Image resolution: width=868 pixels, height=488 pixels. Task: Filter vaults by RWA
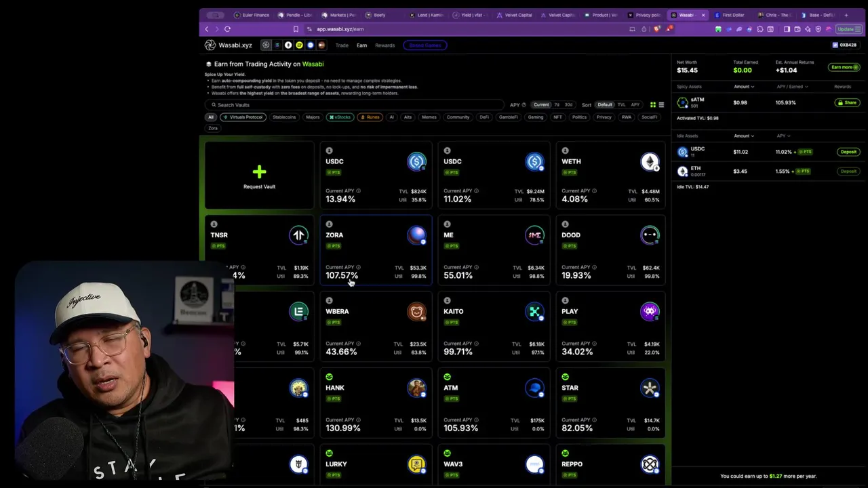click(x=627, y=117)
